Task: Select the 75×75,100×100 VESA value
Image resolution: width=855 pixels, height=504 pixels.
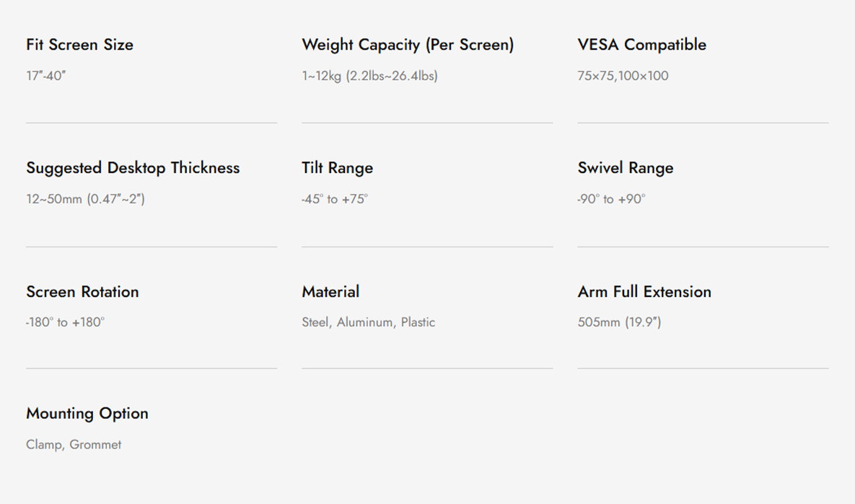Action: coord(623,76)
